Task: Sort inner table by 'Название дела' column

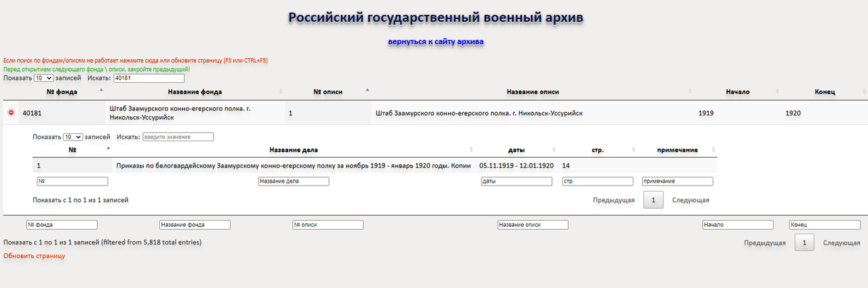Action: pyautogui.click(x=294, y=149)
